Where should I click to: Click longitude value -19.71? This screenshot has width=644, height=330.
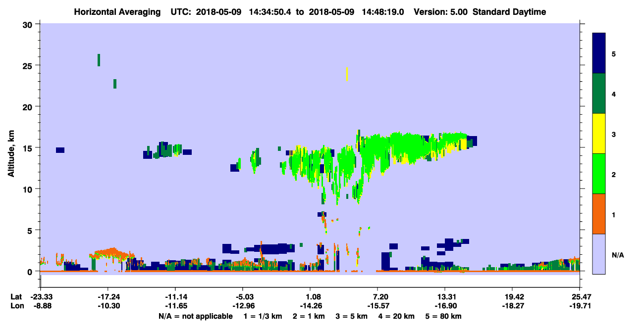[580, 306]
